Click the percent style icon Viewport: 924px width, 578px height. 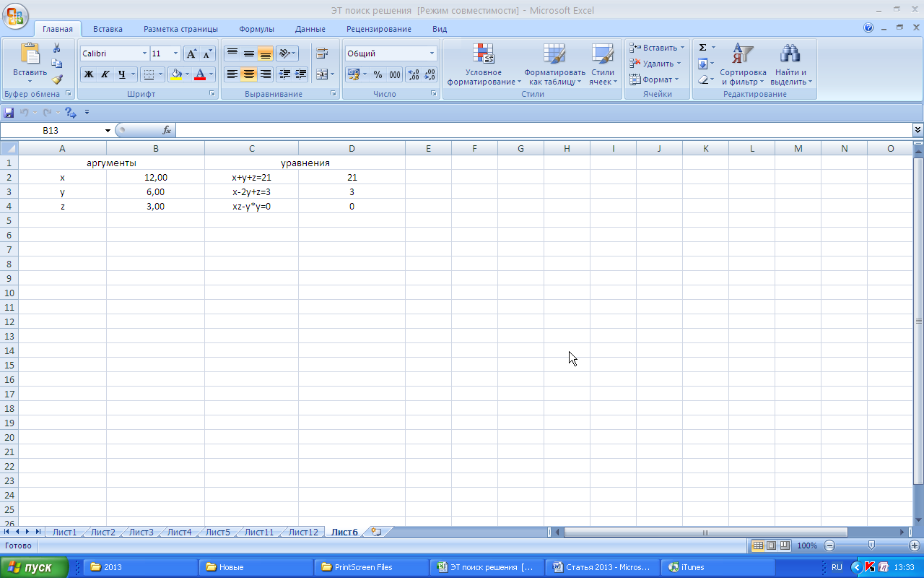pos(378,74)
